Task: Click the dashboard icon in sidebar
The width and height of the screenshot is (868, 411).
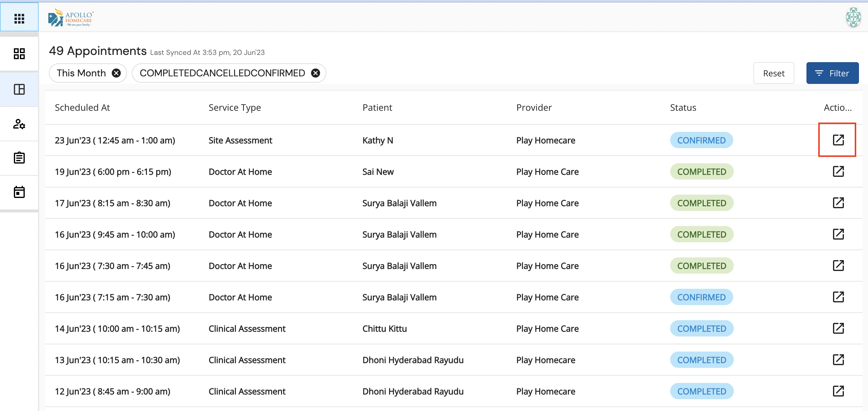Action: click(x=19, y=54)
